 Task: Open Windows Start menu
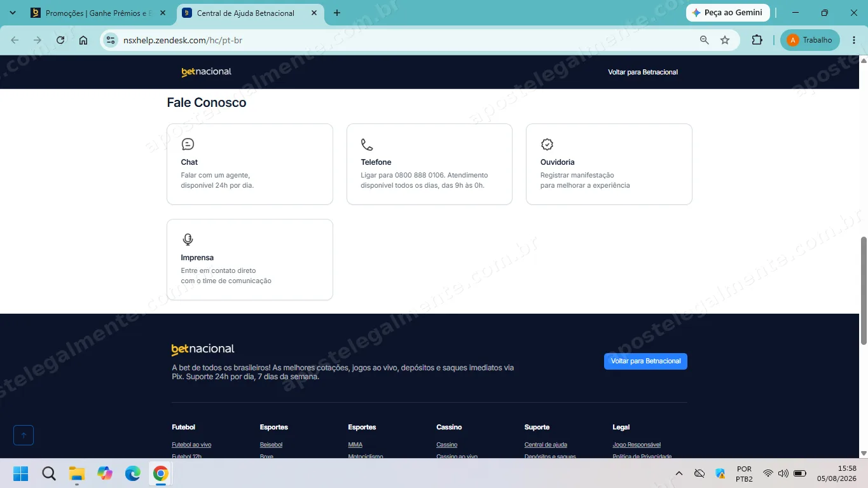(21, 473)
